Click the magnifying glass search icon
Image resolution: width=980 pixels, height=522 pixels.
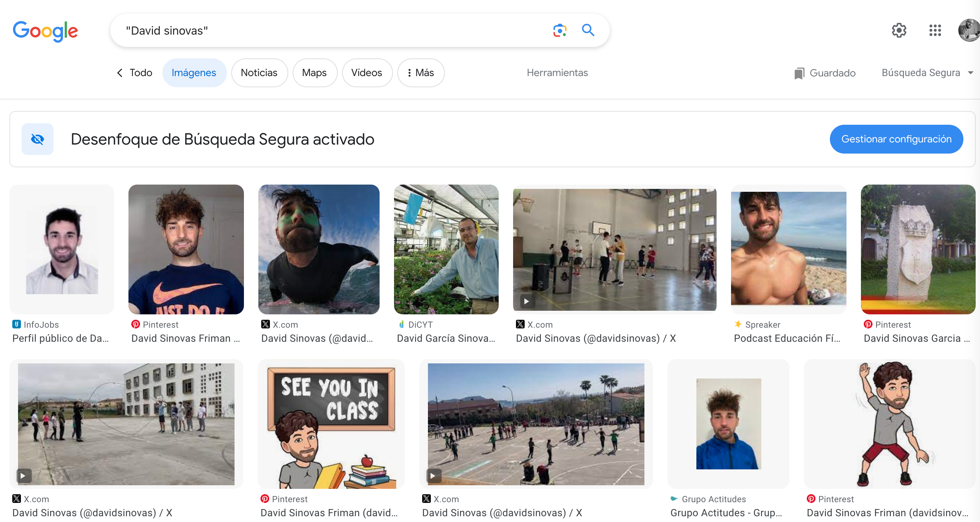(x=588, y=30)
